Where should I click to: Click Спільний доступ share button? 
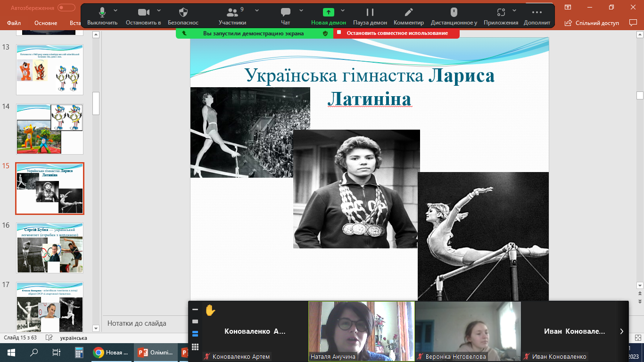[593, 23]
